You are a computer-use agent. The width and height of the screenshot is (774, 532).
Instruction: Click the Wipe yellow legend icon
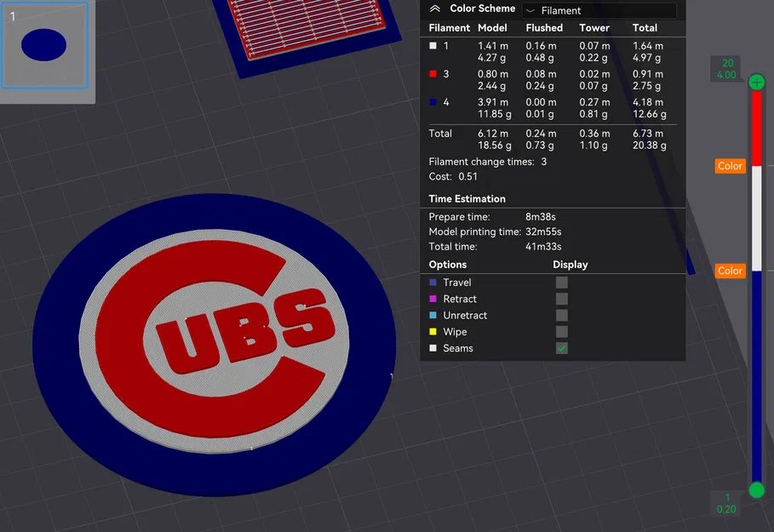(x=433, y=332)
